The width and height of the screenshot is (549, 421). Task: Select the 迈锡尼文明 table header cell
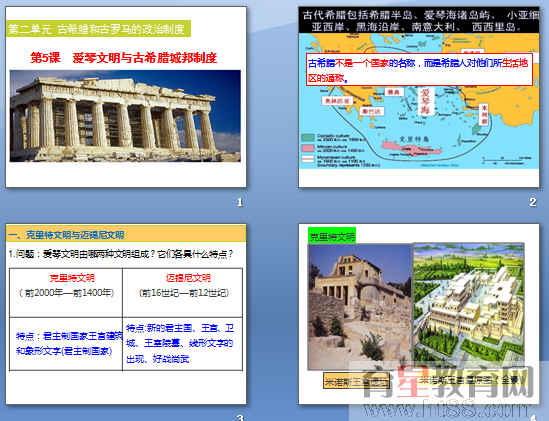pyautogui.click(x=182, y=293)
